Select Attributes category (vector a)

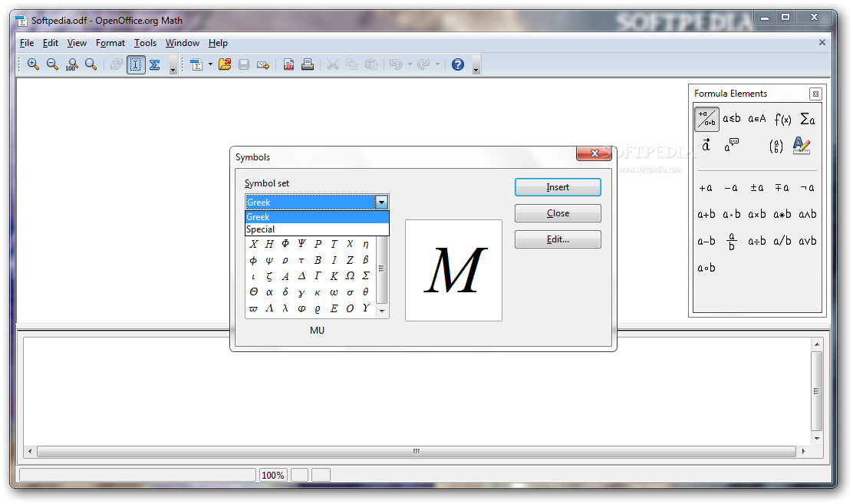(x=706, y=145)
